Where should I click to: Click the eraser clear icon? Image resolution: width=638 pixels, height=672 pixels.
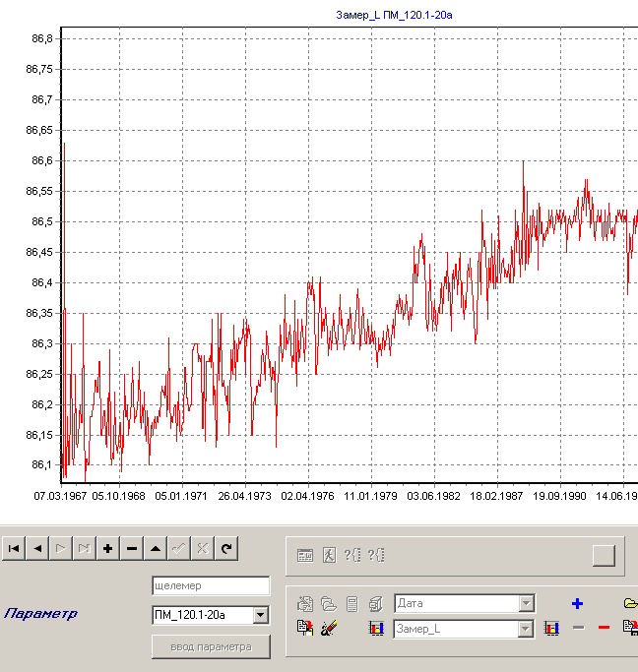[x=329, y=628]
